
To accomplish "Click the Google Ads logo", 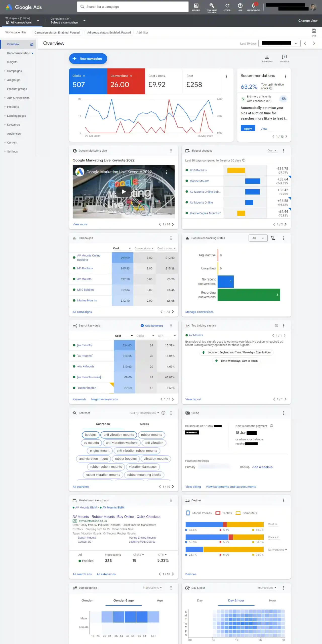I will click(x=24, y=7).
